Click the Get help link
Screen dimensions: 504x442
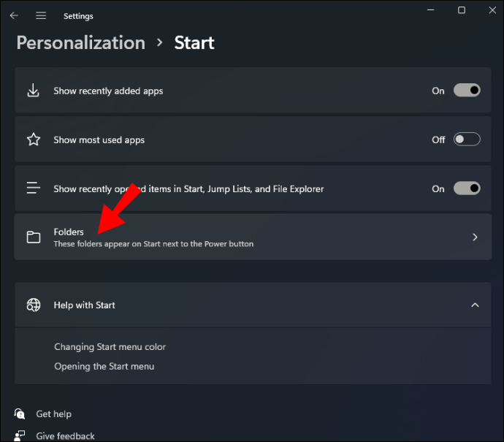(x=53, y=414)
